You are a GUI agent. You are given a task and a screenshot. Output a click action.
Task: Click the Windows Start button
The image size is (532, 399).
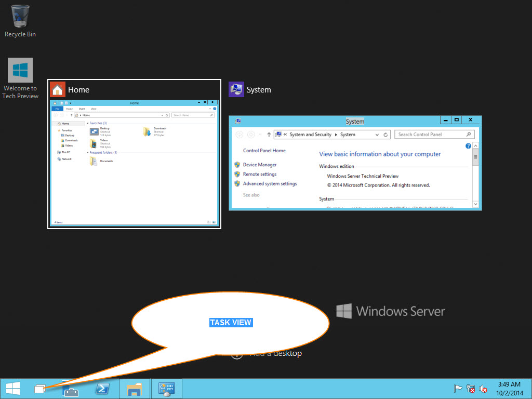click(13, 389)
